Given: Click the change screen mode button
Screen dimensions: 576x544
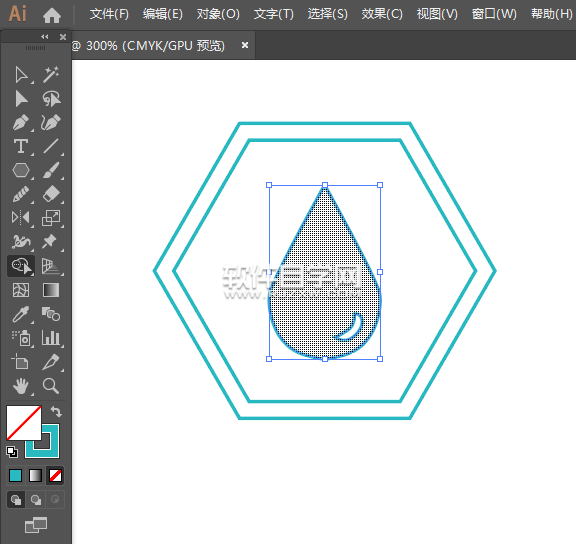Looking at the screenshot, I should click(36, 525).
